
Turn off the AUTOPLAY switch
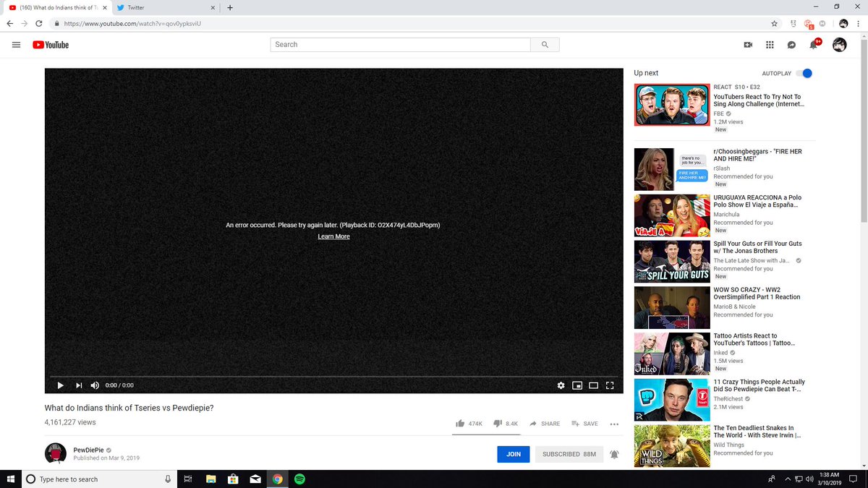click(x=804, y=73)
